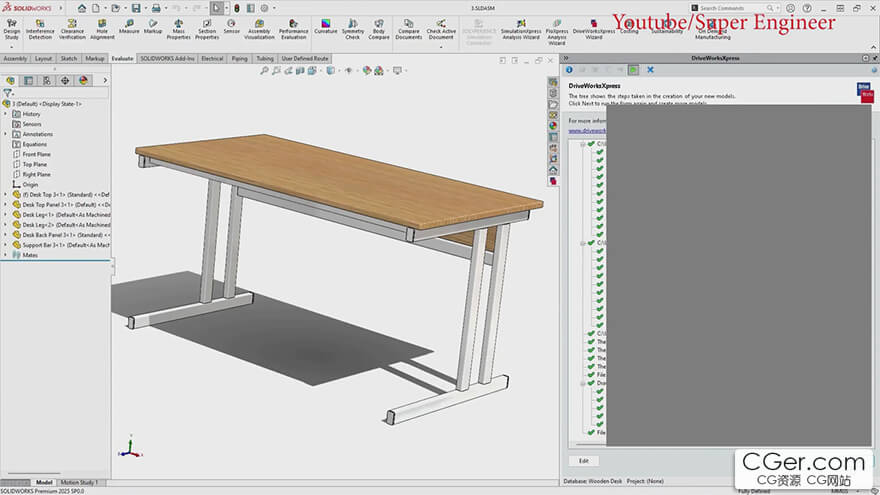Expand the Mates folder in the tree
Viewport: 880px width, 495px height.
[x=5, y=255]
